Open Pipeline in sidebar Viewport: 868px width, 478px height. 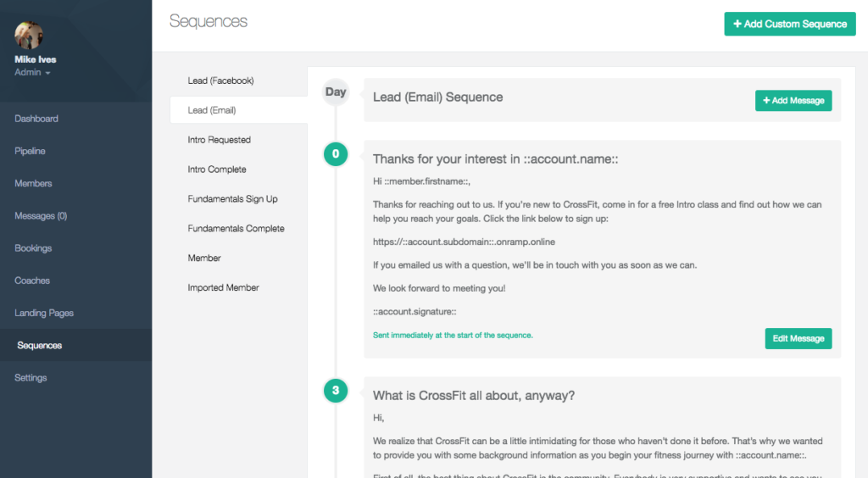tap(30, 151)
